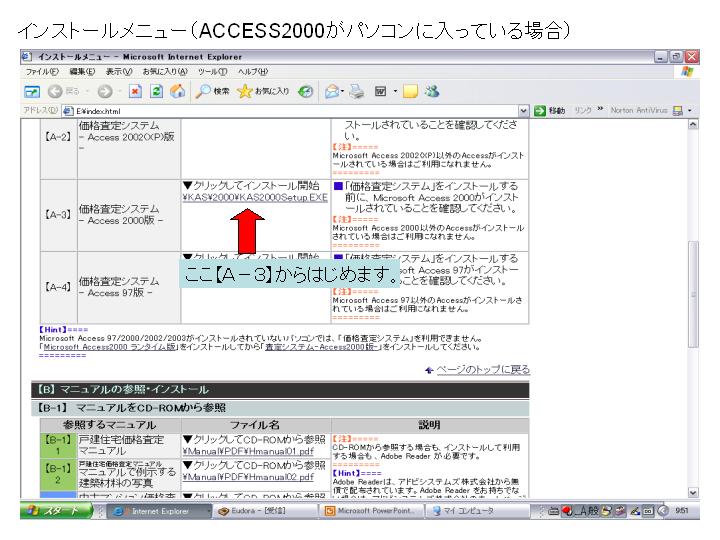Switch to Eudora taskbar button
The image size is (720, 540).
[x=264, y=511]
